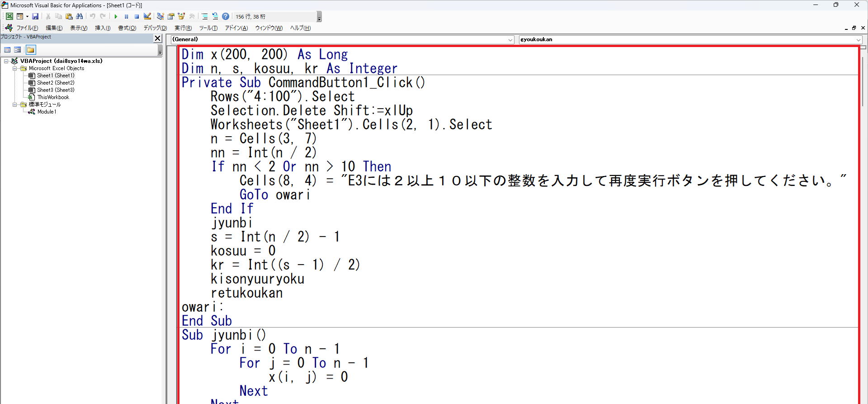Run the macro with the green play icon
Screen dimensions: 868x404
116,16
